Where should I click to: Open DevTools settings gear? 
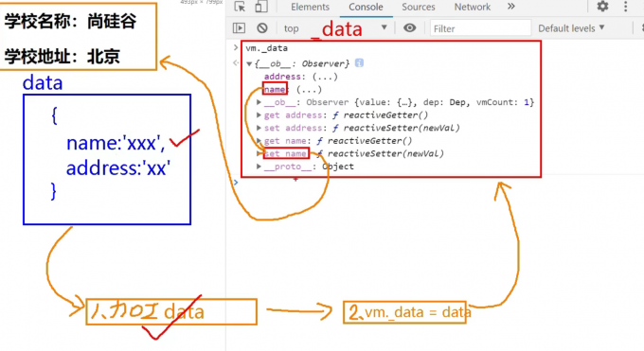(602, 7)
